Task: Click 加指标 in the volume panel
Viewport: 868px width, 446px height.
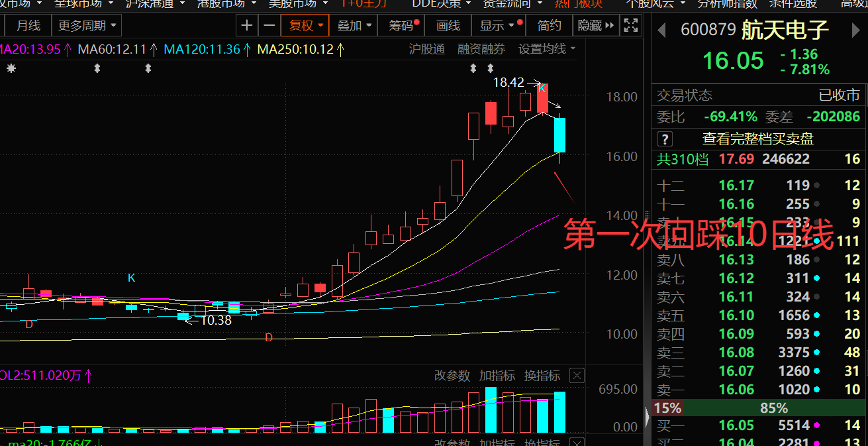Action: point(497,376)
